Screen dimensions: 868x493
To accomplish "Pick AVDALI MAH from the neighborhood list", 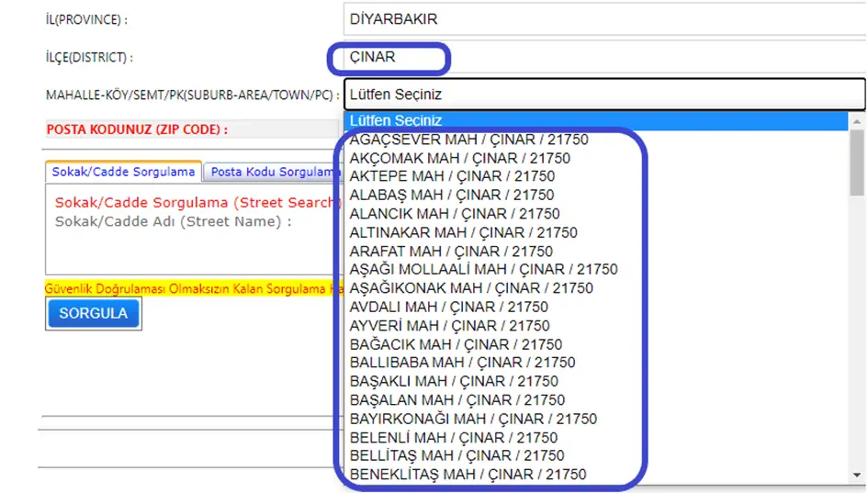I will coord(448,307).
